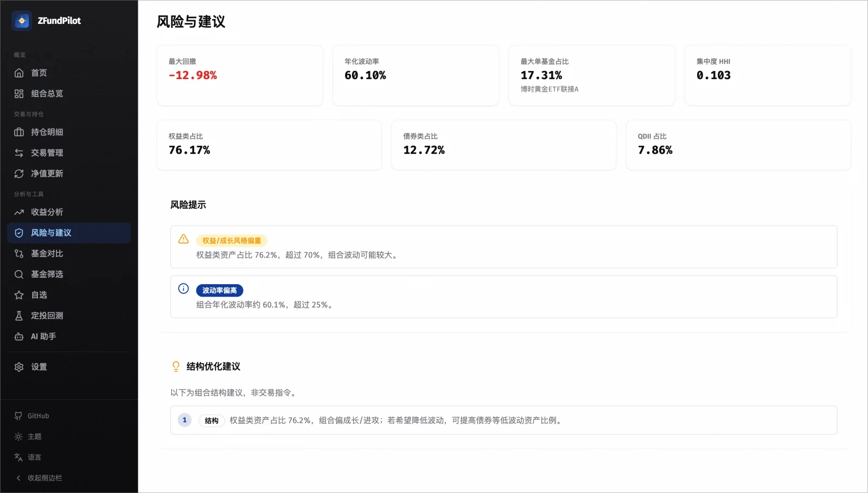
Task: Open 净值更新 menu item
Action: click(69, 174)
